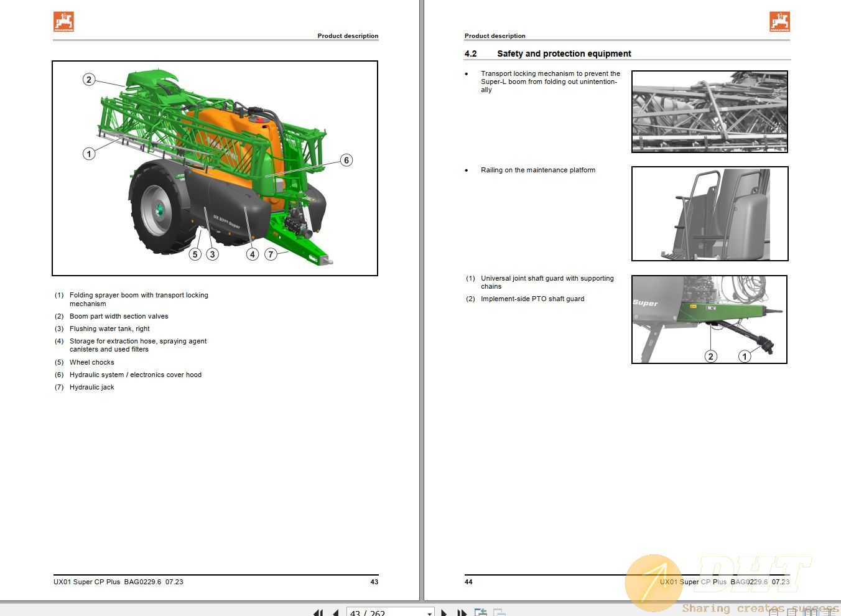Click callout number 2 on the sprayer diagram

click(x=89, y=79)
